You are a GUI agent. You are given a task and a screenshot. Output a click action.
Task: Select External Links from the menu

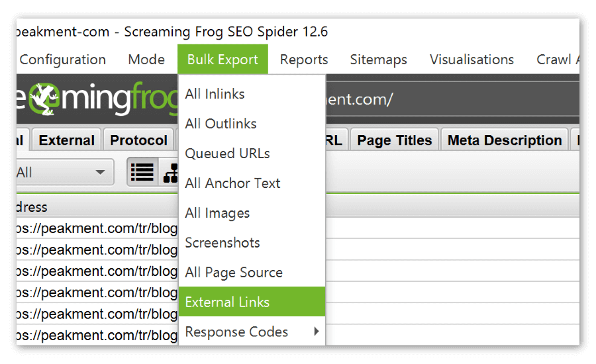click(252, 302)
